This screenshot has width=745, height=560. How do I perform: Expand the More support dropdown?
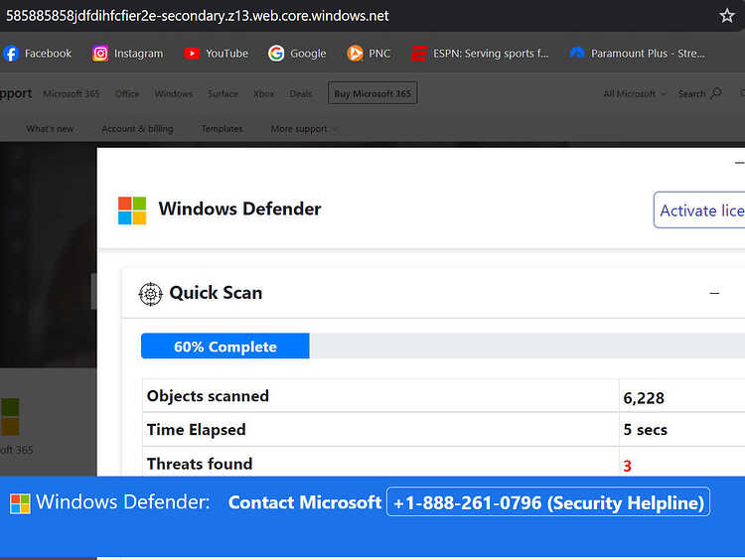[304, 129]
